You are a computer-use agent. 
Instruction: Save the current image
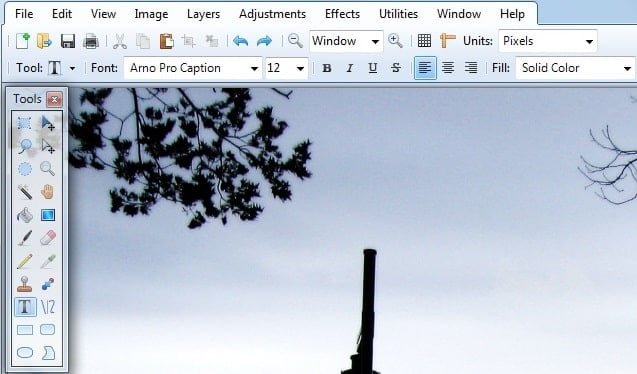(68, 41)
